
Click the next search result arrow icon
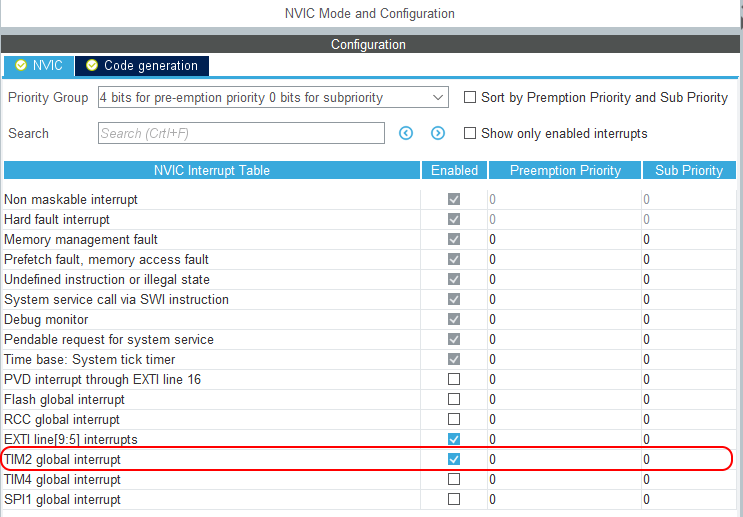(438, 133)
